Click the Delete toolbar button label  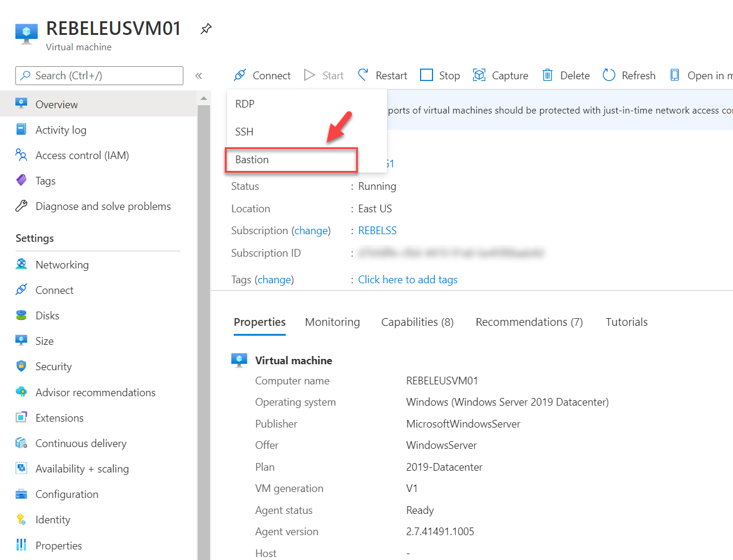coord(575,76)
